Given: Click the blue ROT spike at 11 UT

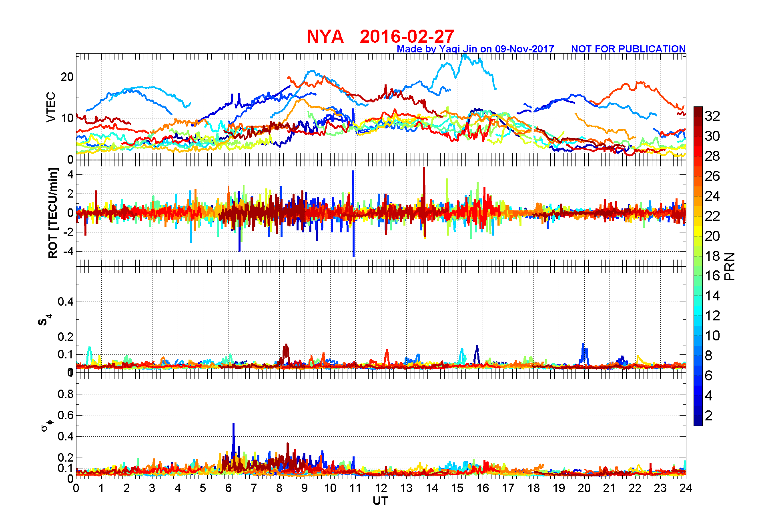Looking at the screenshot, I should (x=353, y=214).
